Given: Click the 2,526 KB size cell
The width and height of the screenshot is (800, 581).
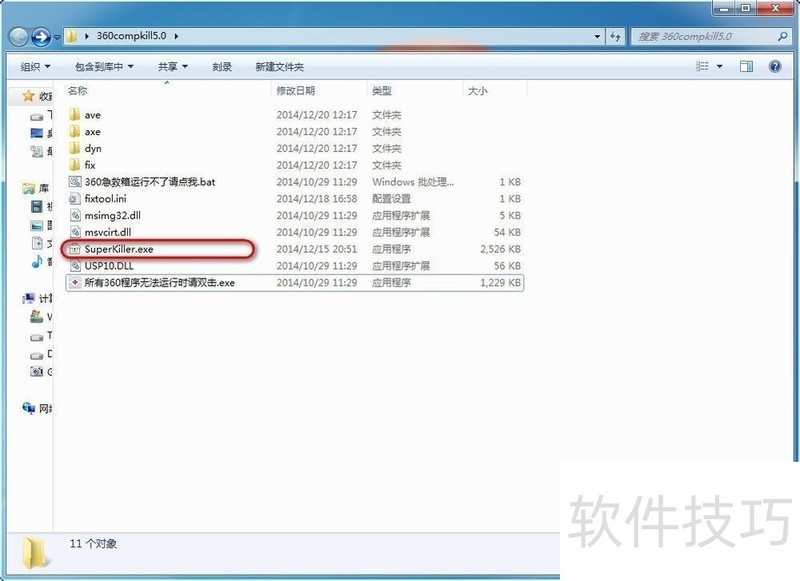Looking at the screenshot, I should (x=500, y=249).
